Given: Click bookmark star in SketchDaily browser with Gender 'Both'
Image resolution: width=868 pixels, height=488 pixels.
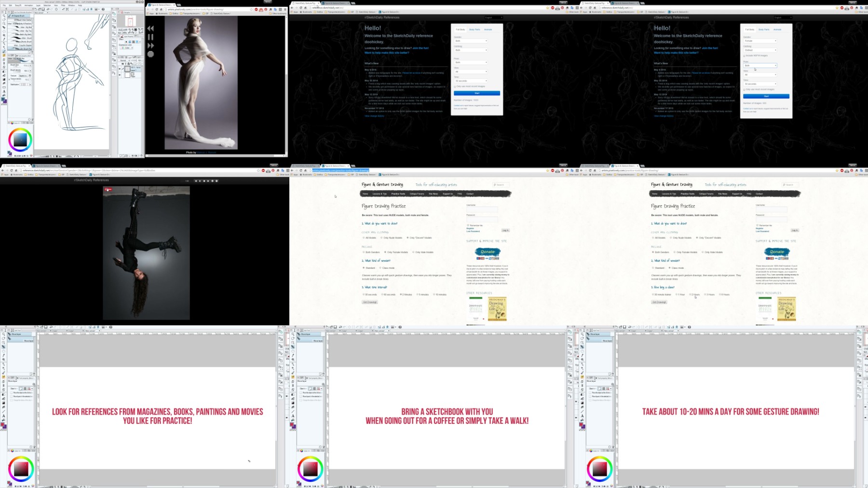Looking at the screenshot, I should pyautogui.click(x=547, y=8).
